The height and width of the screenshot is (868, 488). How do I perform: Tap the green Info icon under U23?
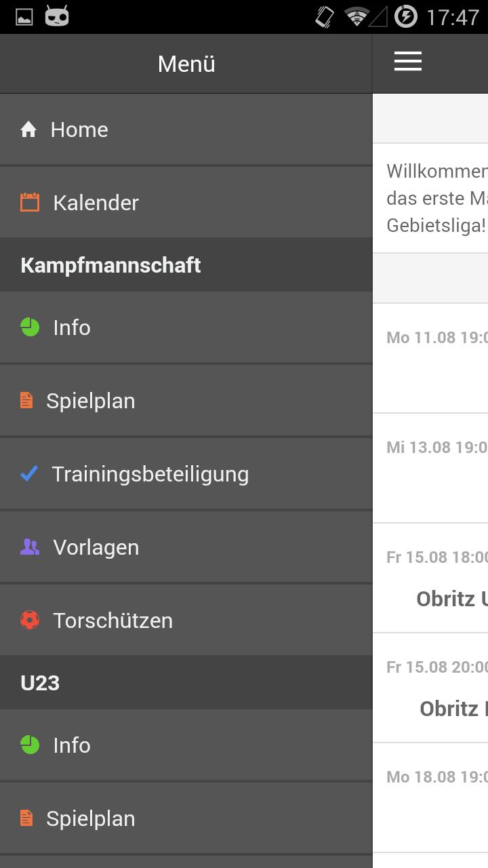click(x=30, y=745)
